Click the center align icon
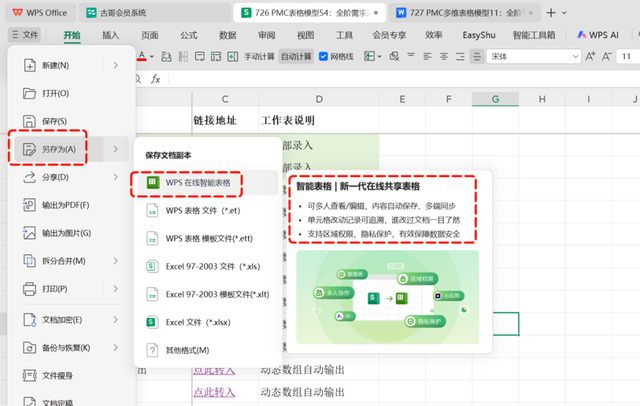640x406 pixels. (x=444, y=56)
